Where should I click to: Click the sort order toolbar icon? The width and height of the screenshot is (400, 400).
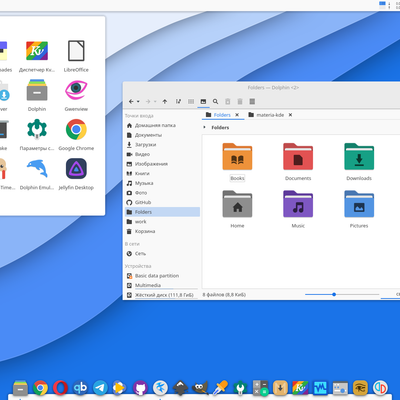(178, 101)
